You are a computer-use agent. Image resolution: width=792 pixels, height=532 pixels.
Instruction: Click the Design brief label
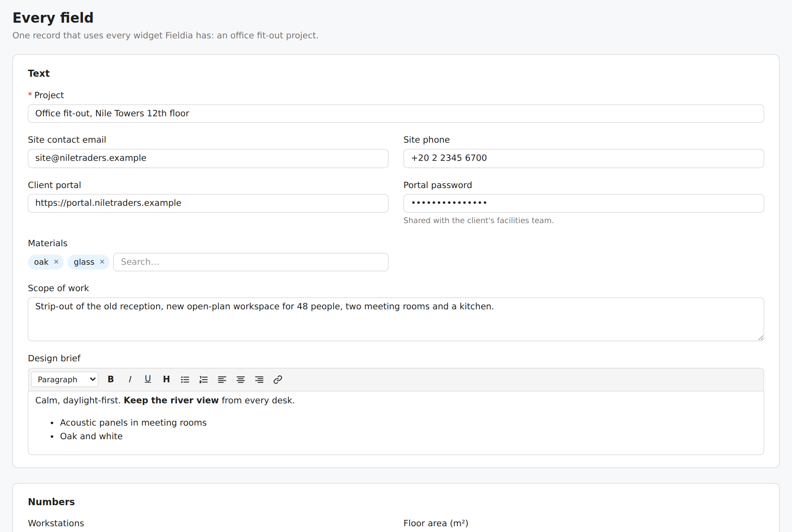pyautogui.click(x=54, y=358)
